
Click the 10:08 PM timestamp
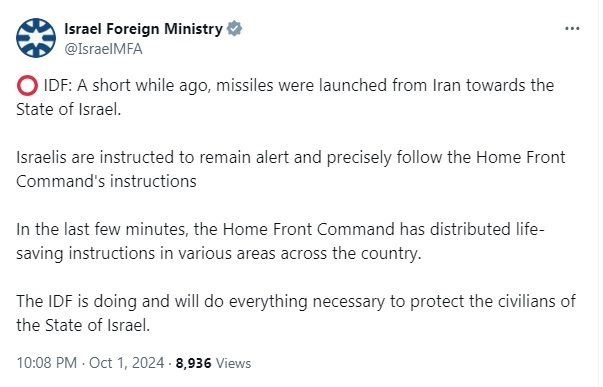[47, 363]
